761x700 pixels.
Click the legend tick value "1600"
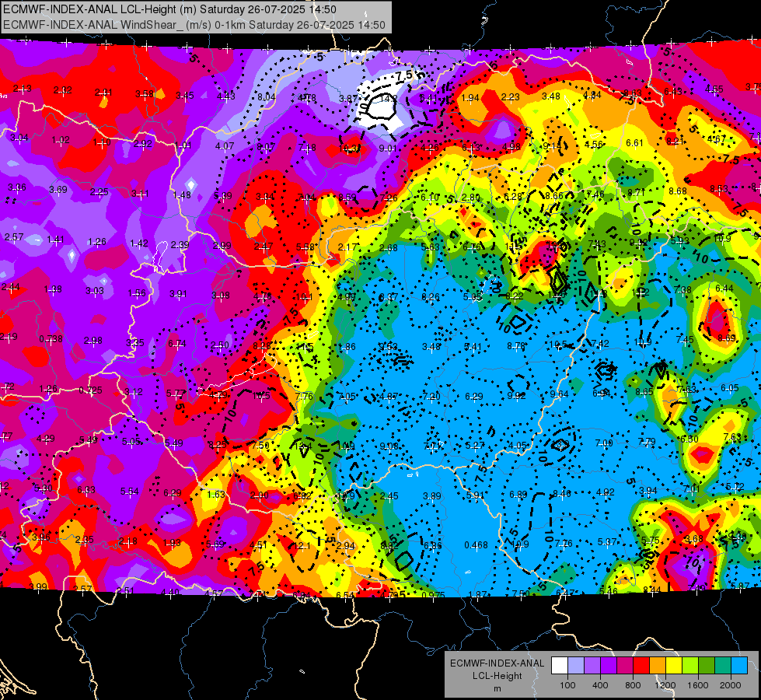tap(698, 685)
